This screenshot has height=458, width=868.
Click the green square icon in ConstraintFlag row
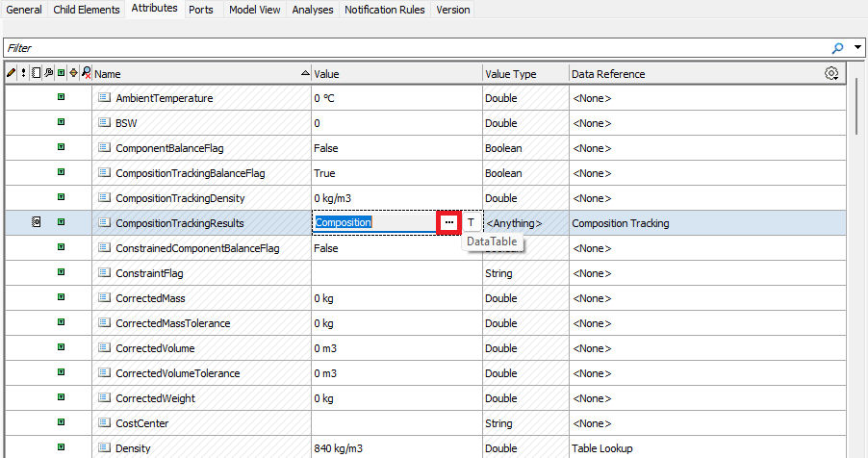[x=61, y=272]
